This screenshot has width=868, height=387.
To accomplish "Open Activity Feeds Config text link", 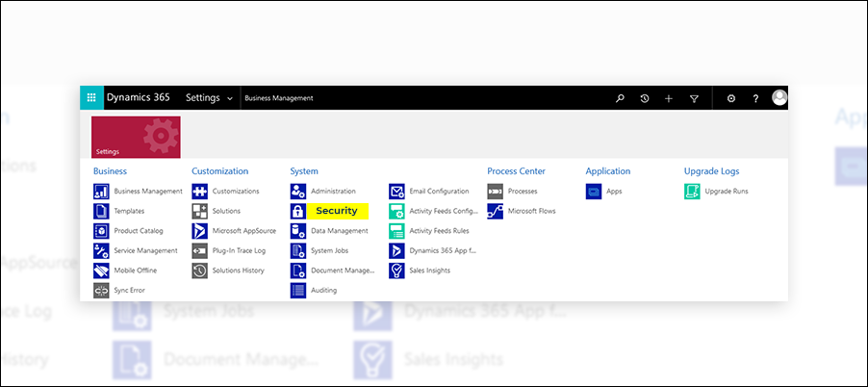I will 444,211.
